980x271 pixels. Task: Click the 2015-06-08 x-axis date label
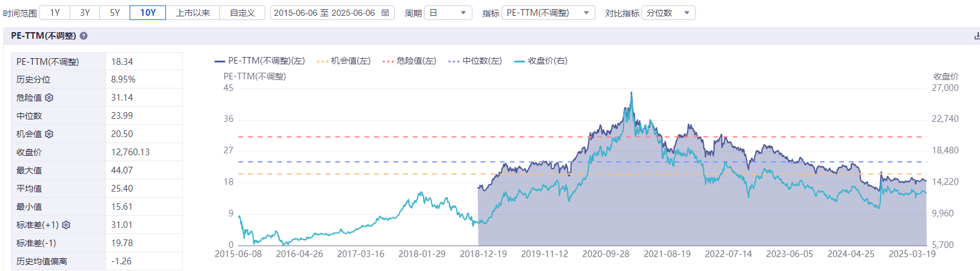coord(238,254)
